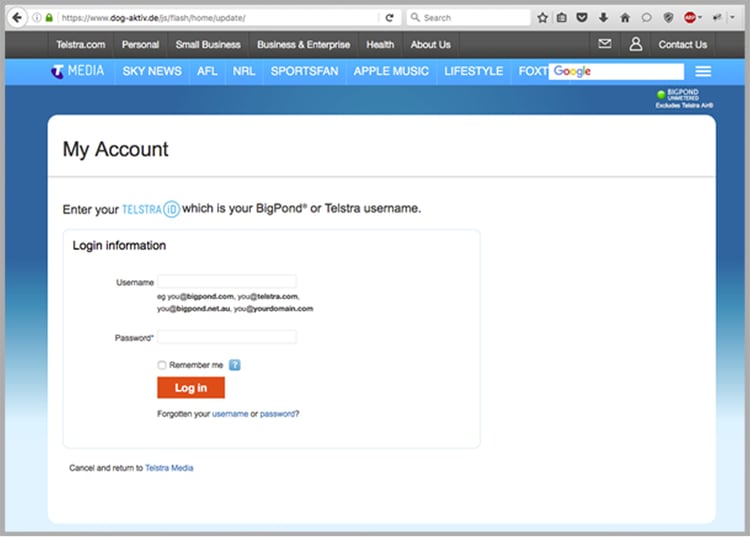Click the Remember me help question icon
The height and width of the screenshot is (538, 750).
pos(234,365)
